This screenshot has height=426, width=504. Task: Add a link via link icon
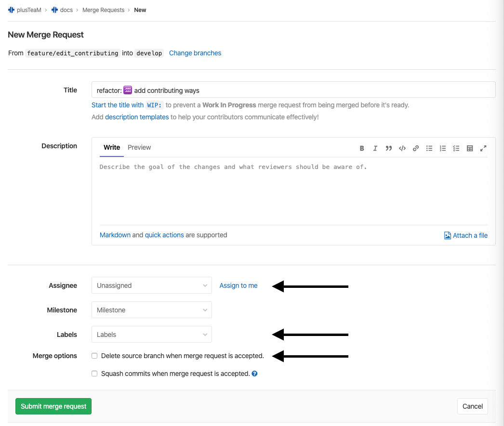tap(415, 148)
